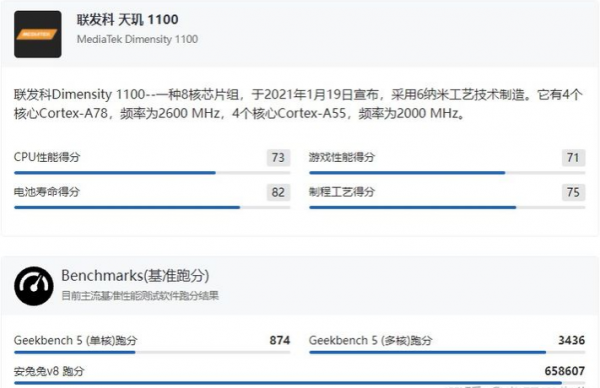Click the battery score value 82
Image resolution: width=600 pixels, height=388 pixels.
(278, 192)
